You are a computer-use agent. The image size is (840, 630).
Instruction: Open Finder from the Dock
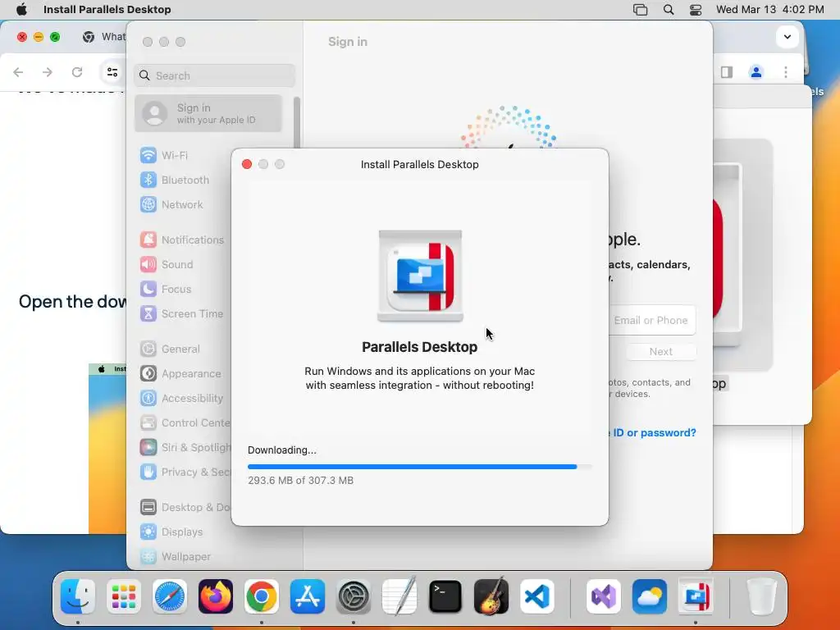click(x=78, y=596)
